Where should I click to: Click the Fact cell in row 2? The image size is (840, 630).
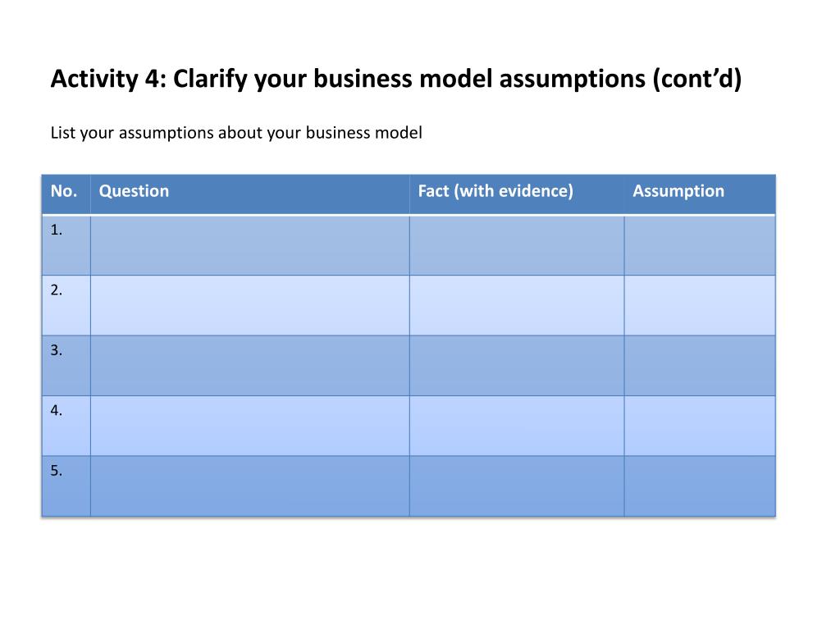(x=517, y=305)
